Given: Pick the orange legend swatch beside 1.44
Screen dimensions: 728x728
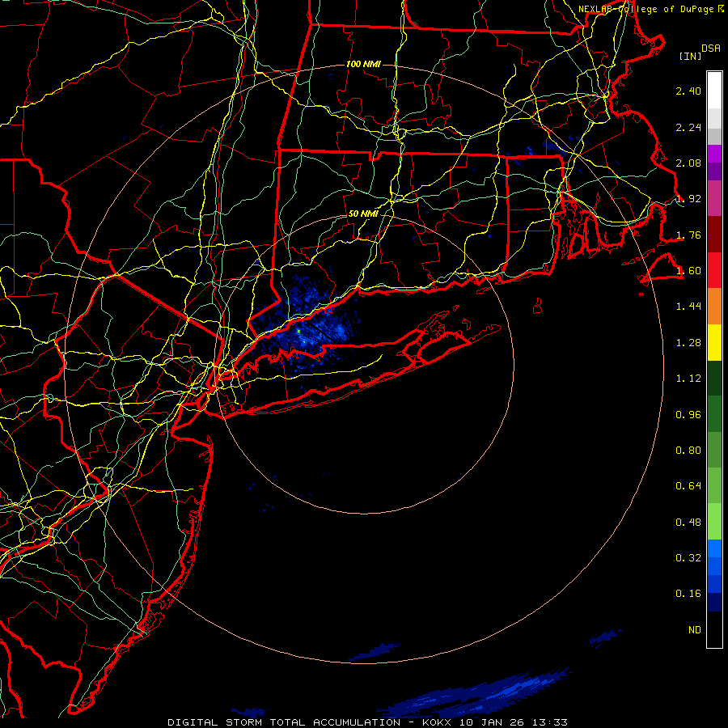Looking at the screenshot, I should pyautogui.click(x=714, y=306).
